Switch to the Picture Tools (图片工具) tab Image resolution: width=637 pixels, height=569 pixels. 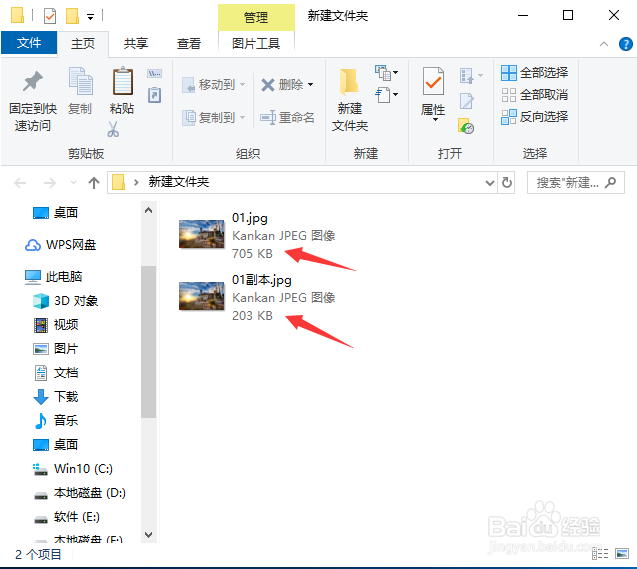click(256, 43)
